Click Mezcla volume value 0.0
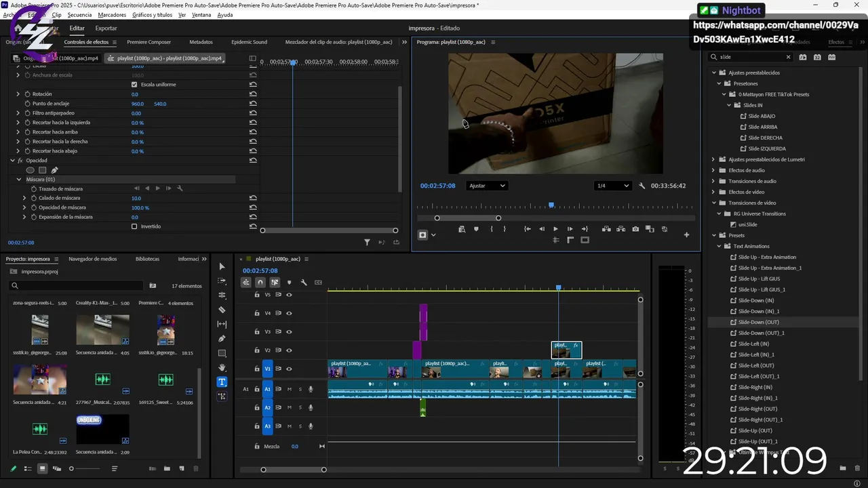The width and height of the screenshot is (868, 488). (x=295, y=447)
